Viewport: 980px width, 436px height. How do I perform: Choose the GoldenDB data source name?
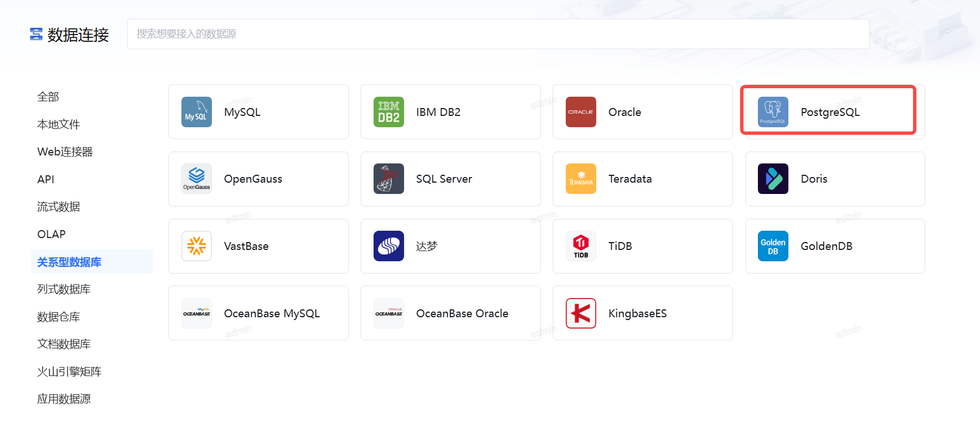(827, 246)
